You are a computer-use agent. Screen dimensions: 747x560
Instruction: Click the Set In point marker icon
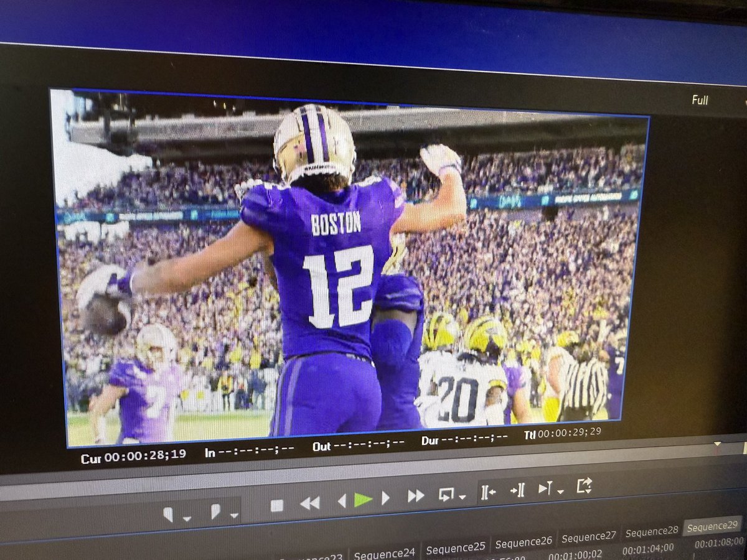pos(167,513)
